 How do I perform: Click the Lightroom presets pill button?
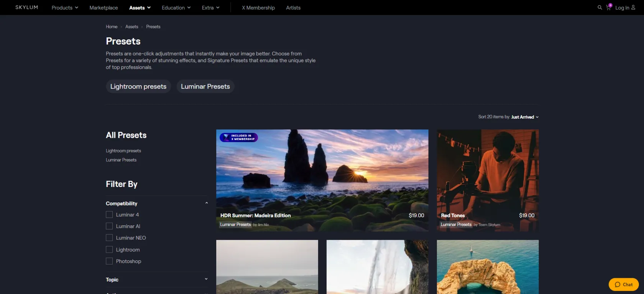[x=138, y=86]
